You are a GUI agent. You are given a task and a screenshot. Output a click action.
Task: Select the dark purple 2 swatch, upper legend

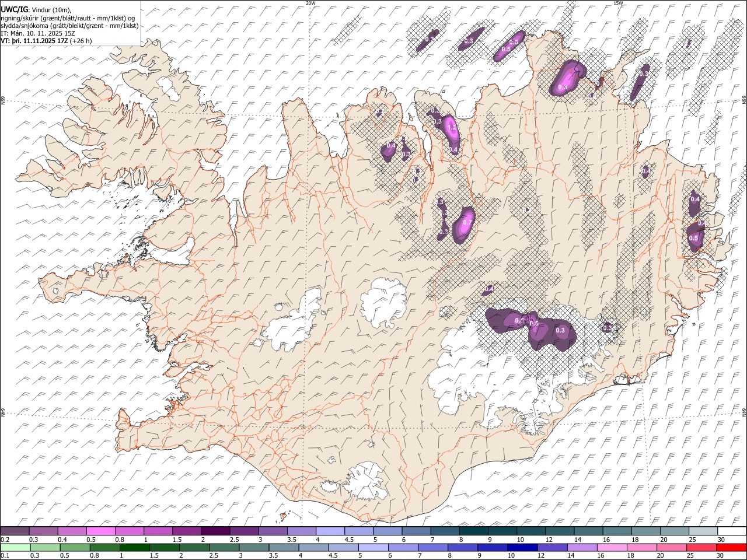(x=215, y=531)
